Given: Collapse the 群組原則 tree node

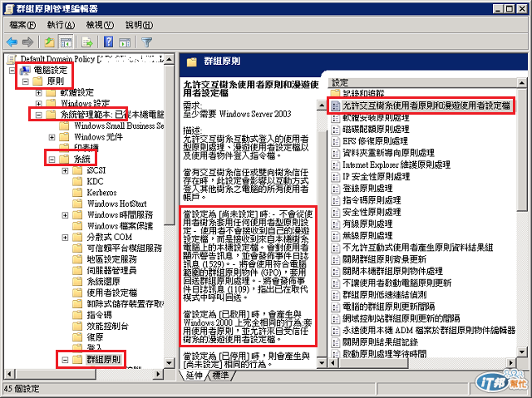Looking at the screenshot, I should click(65, 360).
